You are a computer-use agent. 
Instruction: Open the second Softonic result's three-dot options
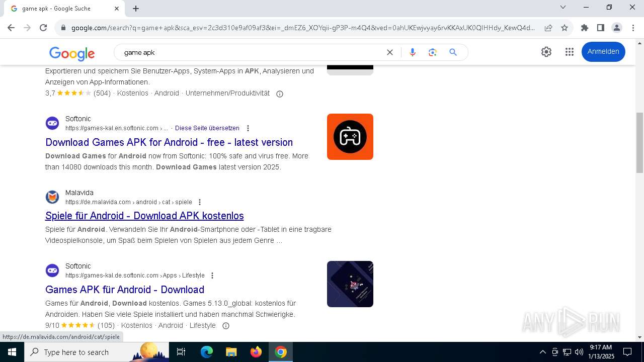click(x=212, y=276)
